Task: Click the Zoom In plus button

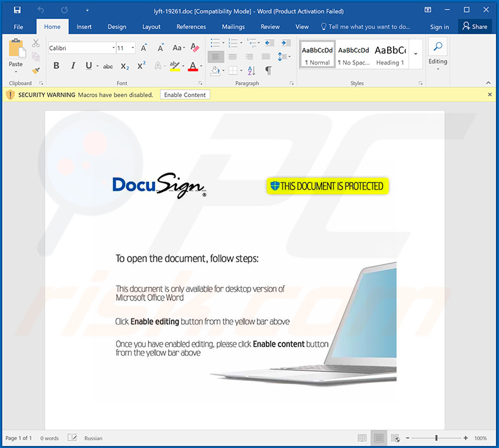Action: click(466, 438)
